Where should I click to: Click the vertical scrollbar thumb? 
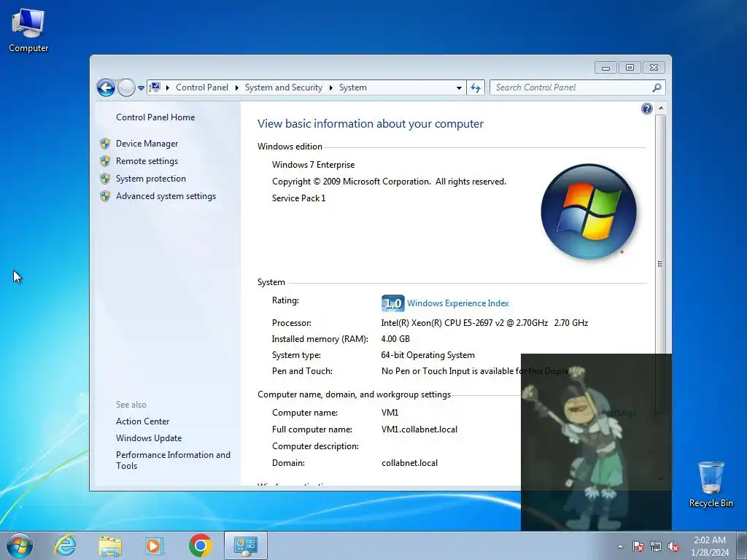coord(660,264)
